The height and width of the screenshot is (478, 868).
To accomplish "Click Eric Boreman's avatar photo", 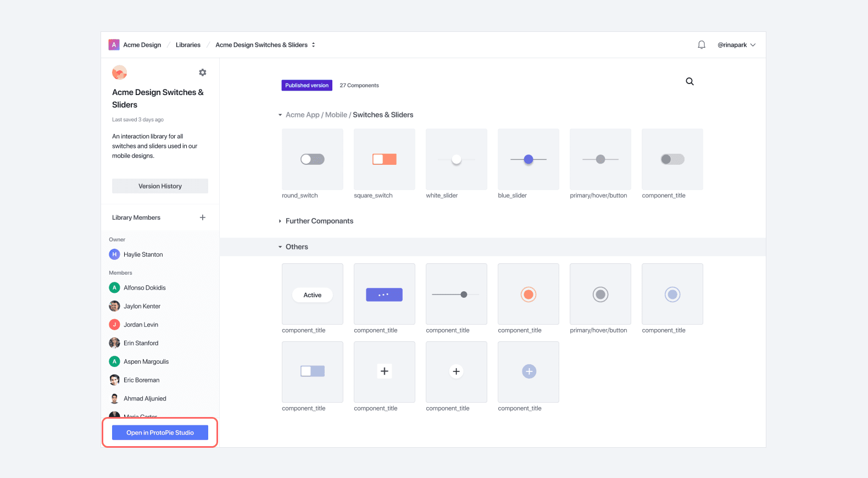I will tap(114, 380).
